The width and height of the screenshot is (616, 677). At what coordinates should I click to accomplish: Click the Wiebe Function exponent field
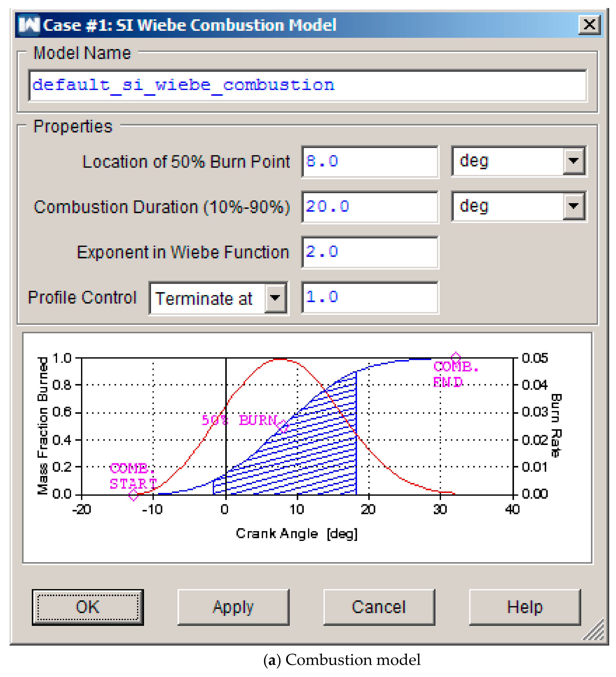coord(370,252)
